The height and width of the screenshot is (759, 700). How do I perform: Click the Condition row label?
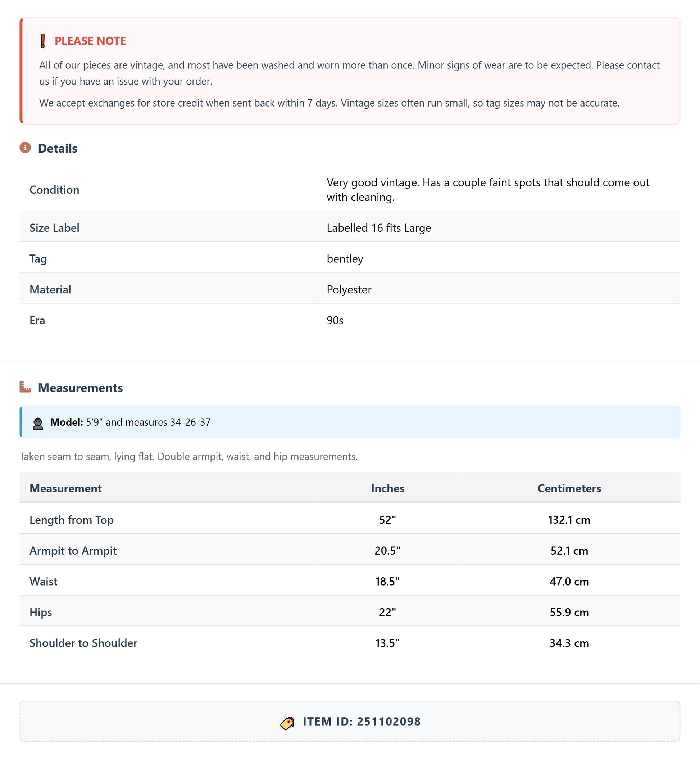click(54, 189)
